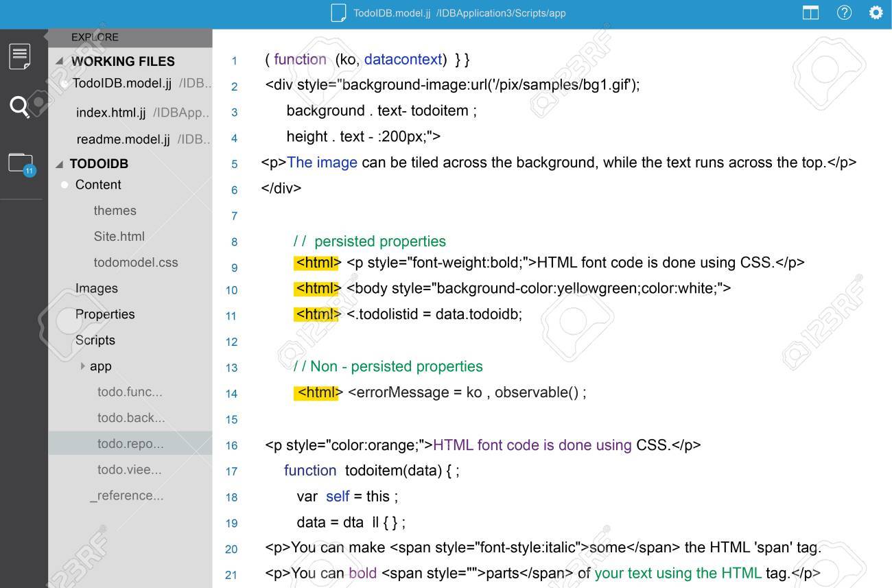Click line number 8 in gutter
Image resolution: width=892 pixels, height=588 pixels.
click(x=234, y=242)
